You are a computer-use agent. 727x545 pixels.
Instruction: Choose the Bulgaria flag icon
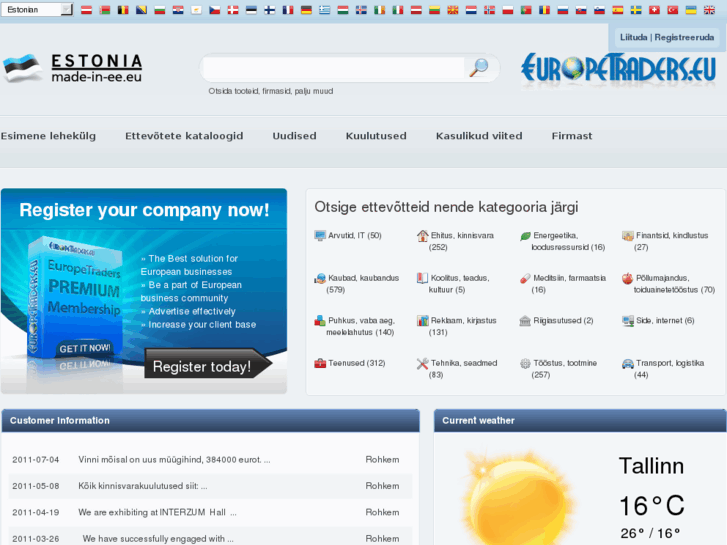coord(159,10)
